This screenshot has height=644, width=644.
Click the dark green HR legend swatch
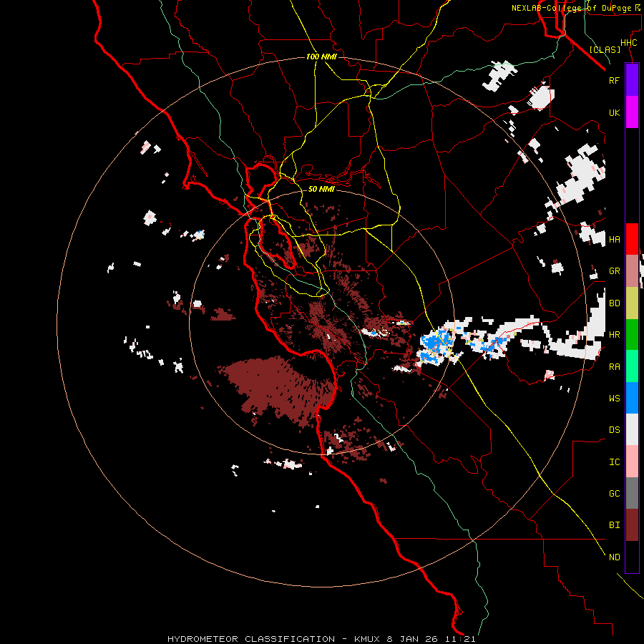click(632, 335)
